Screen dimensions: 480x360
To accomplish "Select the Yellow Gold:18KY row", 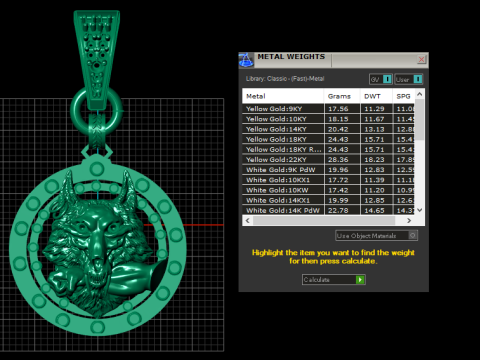I will [328, 139].
